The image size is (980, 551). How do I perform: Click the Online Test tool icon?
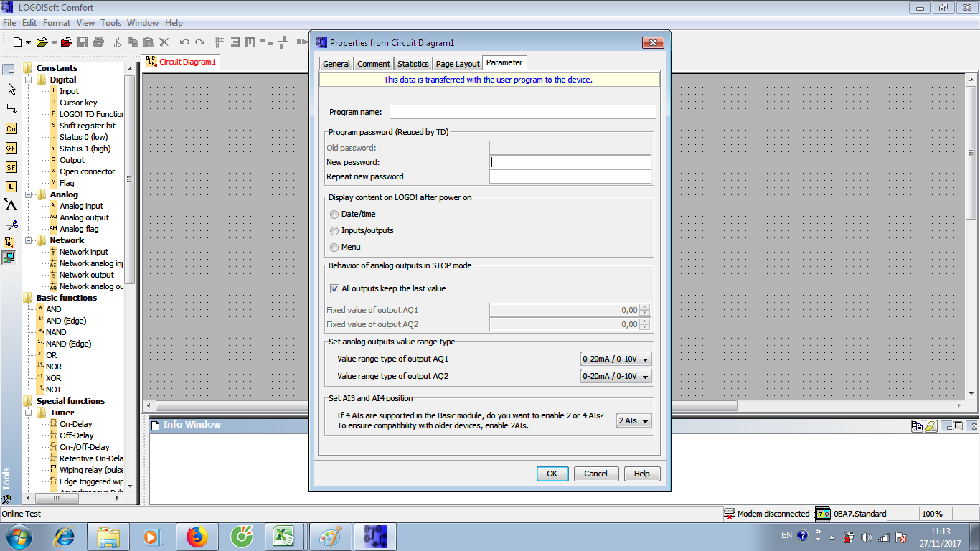9,257
